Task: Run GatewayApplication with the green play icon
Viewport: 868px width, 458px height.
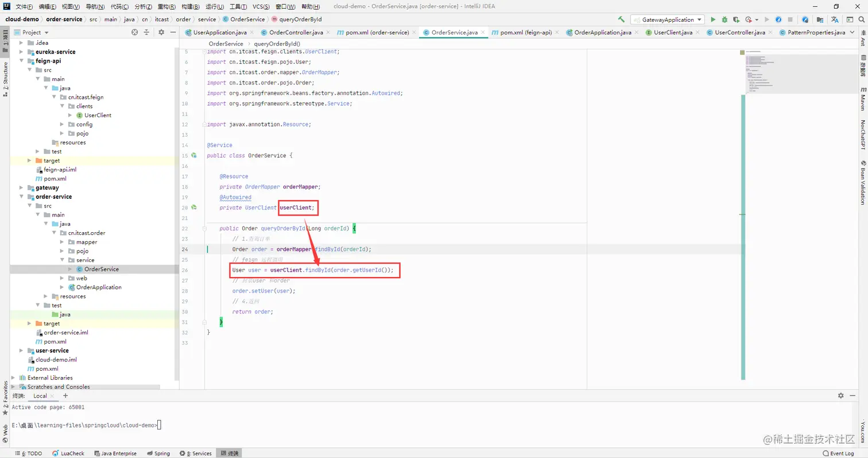Action: point(714,20)
